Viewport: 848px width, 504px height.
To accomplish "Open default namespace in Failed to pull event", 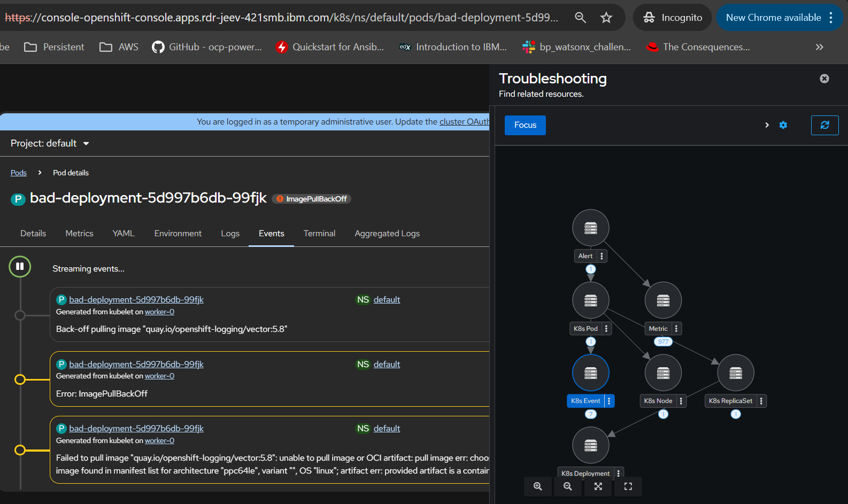I will click(387, 429).
